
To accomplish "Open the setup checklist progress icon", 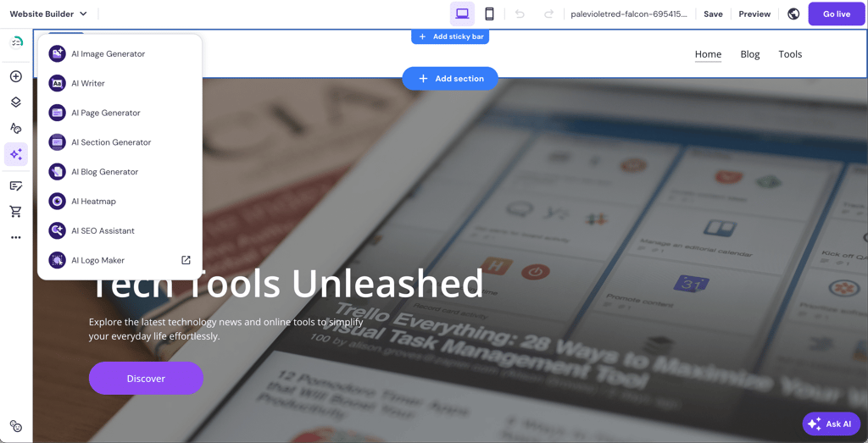I will click(x=16, y=42).
